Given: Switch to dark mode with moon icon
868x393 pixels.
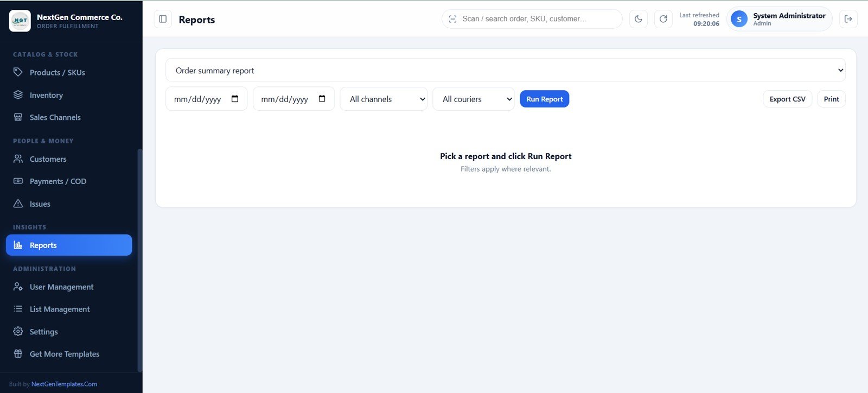Looking at the screenshot, I should (x=639, y=19).
